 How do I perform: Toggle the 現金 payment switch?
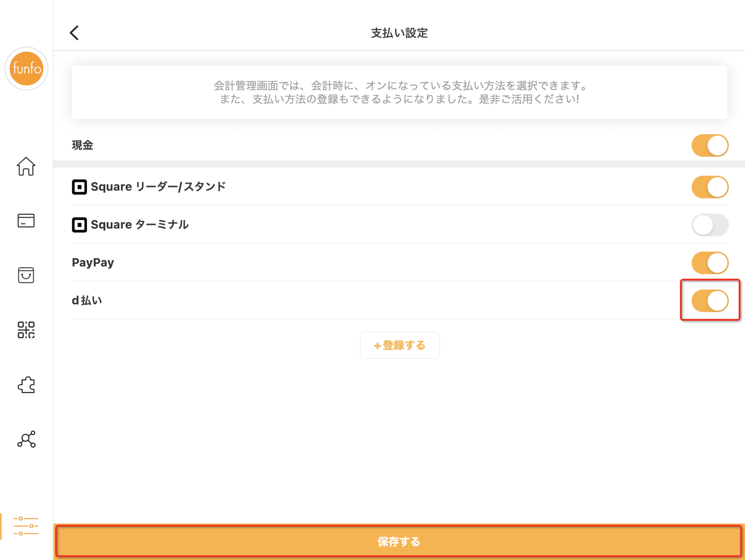point(710,146)
